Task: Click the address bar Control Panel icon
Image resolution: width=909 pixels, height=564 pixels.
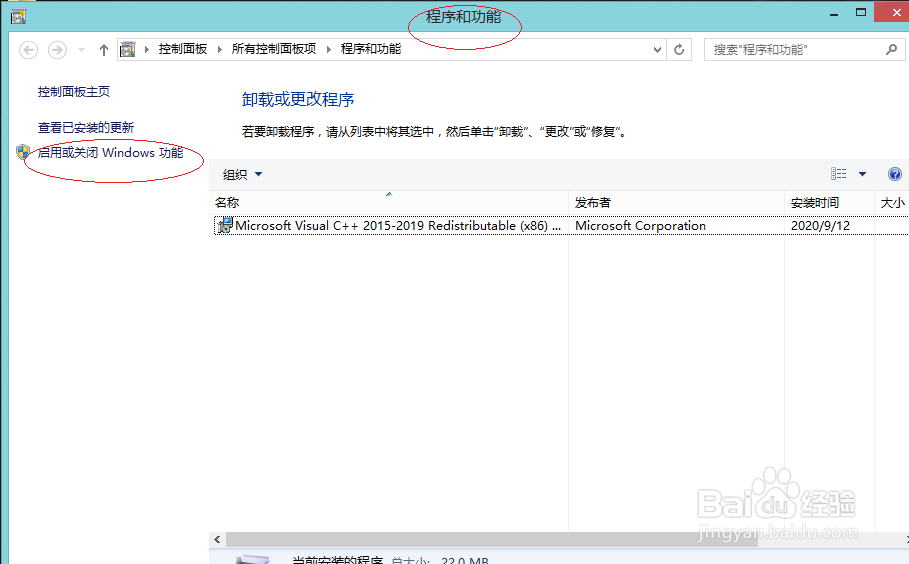Action: click(128, 50)
